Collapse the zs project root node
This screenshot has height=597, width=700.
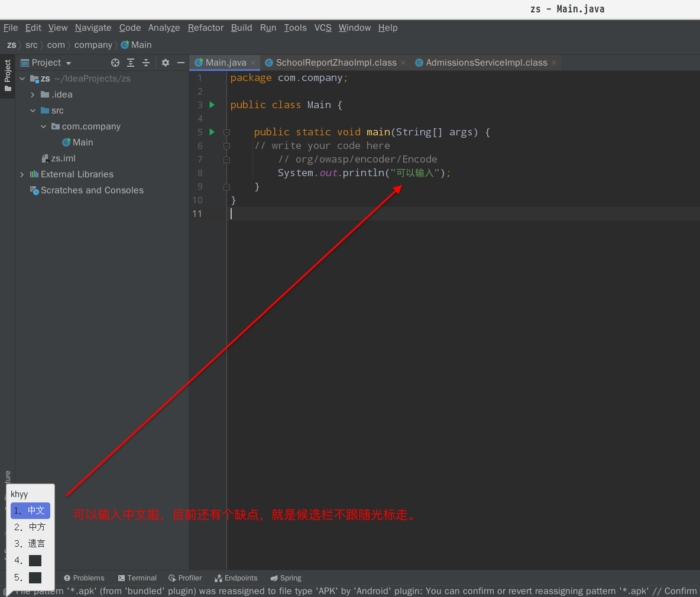(22, 79)
